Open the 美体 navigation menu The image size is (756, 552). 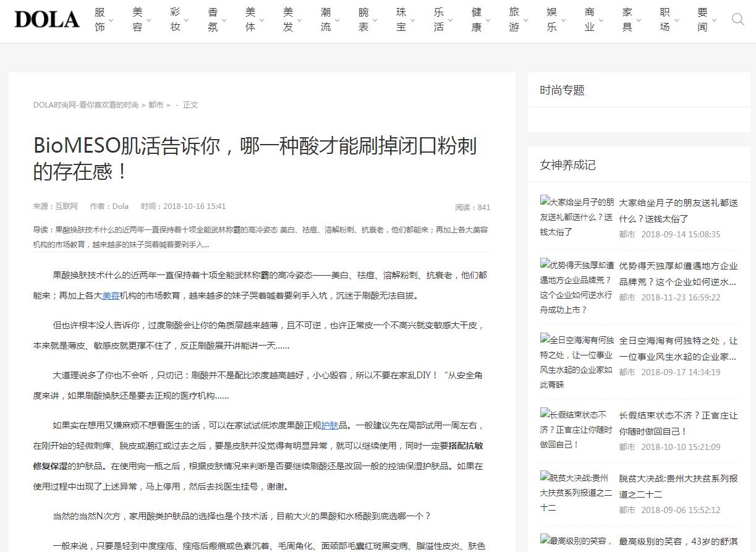[250, 19]
